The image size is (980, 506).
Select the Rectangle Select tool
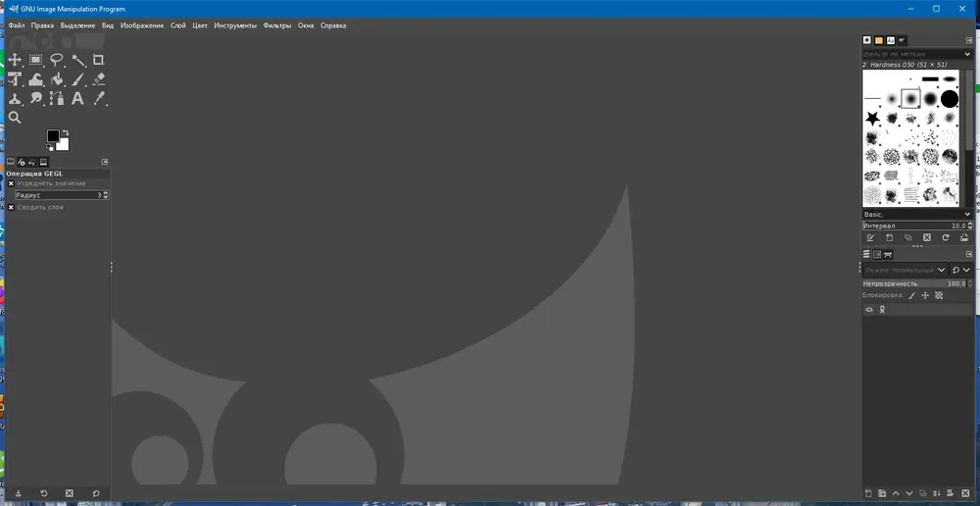click(36, 60)
